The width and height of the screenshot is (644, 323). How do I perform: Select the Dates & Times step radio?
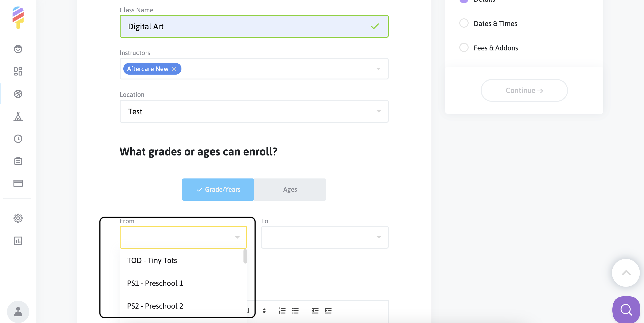464,23
